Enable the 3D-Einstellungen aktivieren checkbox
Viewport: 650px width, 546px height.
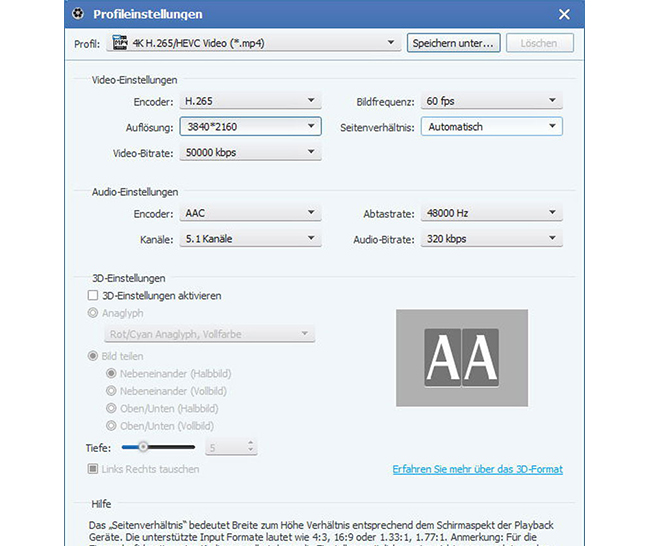point(93,296)
